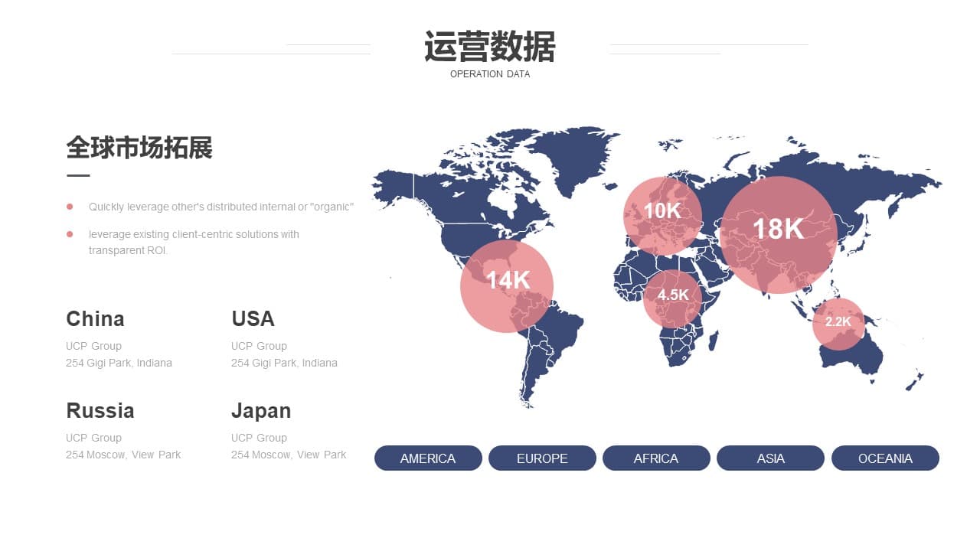
Task: Select the EUROPE pill button
Action: [542, 458]
